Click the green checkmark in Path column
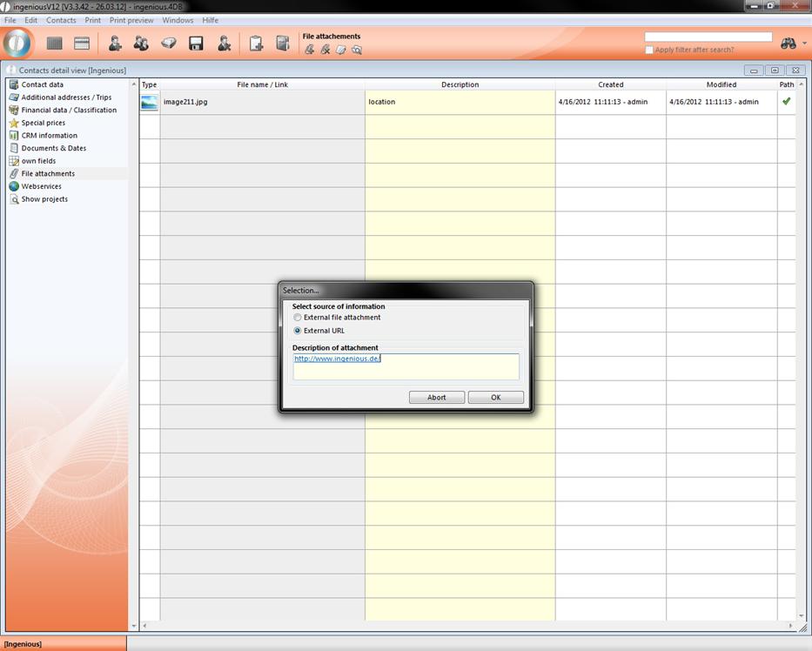Screen dimensions: 812x651 [x=787, y=102]
